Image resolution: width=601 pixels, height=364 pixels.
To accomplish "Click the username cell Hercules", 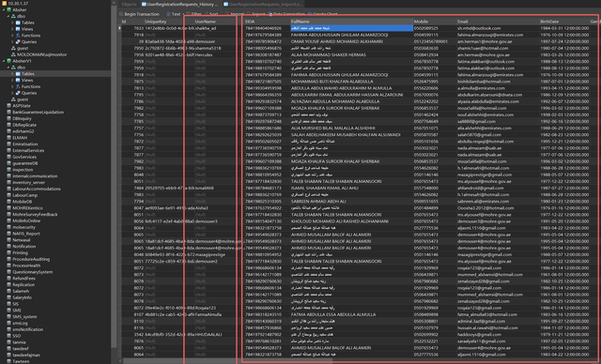I will pyautogui.click(x=204, y=55).
